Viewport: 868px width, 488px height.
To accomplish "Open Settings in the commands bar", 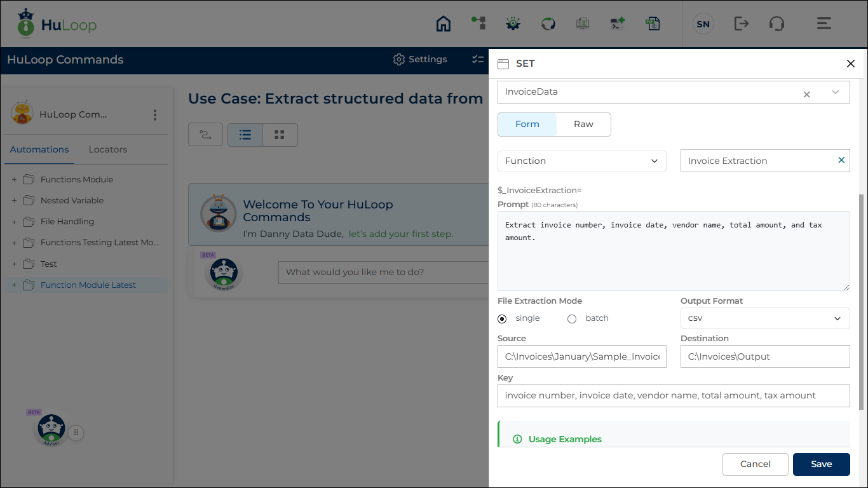I will [420, 60].
